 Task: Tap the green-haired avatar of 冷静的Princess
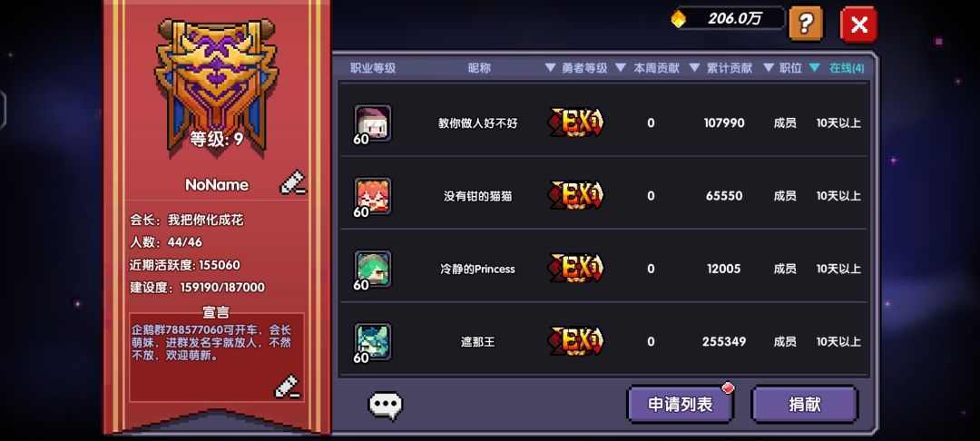(373, 269)
